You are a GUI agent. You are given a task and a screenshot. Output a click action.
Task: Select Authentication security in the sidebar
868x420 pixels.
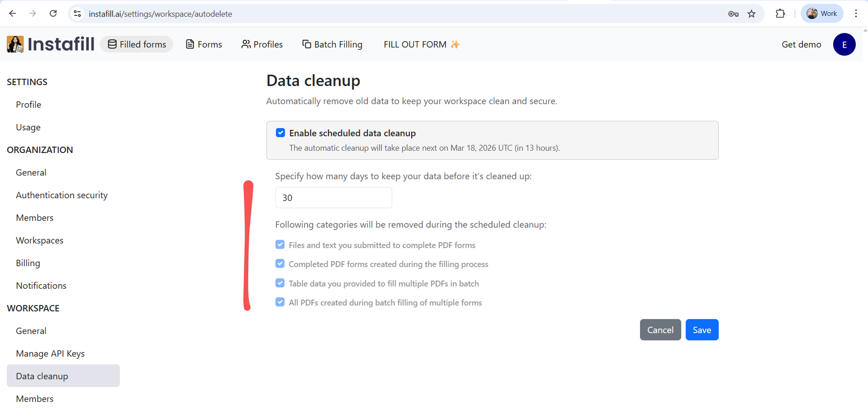tap(62, 195)
